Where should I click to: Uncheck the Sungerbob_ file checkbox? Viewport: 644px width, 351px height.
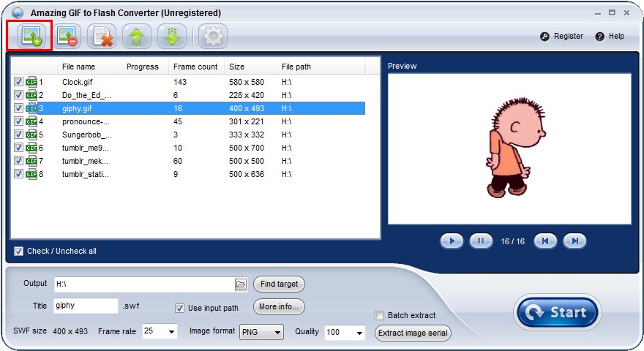point(18,134)
